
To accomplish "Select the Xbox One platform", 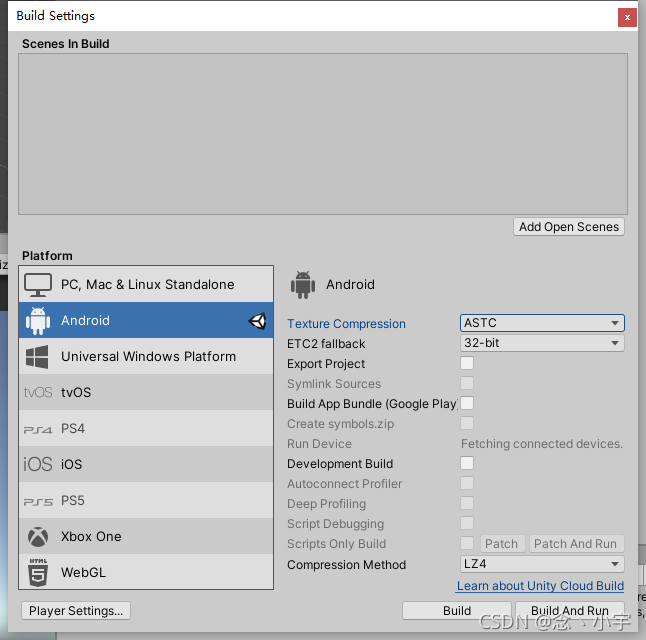I will (146, 536).
